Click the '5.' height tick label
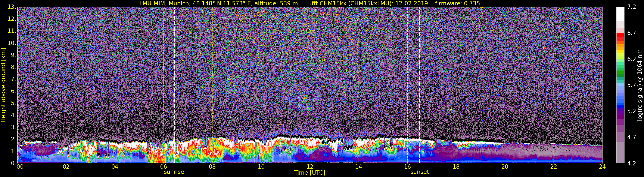 (x=13, y=103)
